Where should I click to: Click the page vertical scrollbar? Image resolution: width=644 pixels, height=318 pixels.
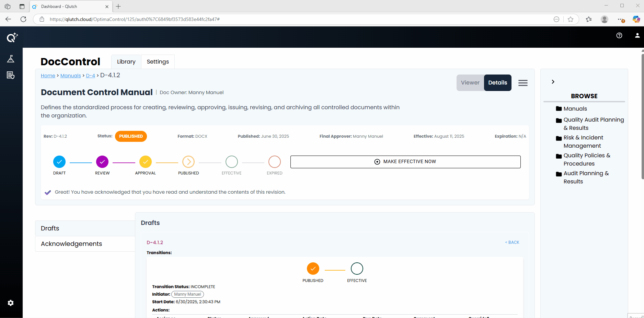point(642,117)
